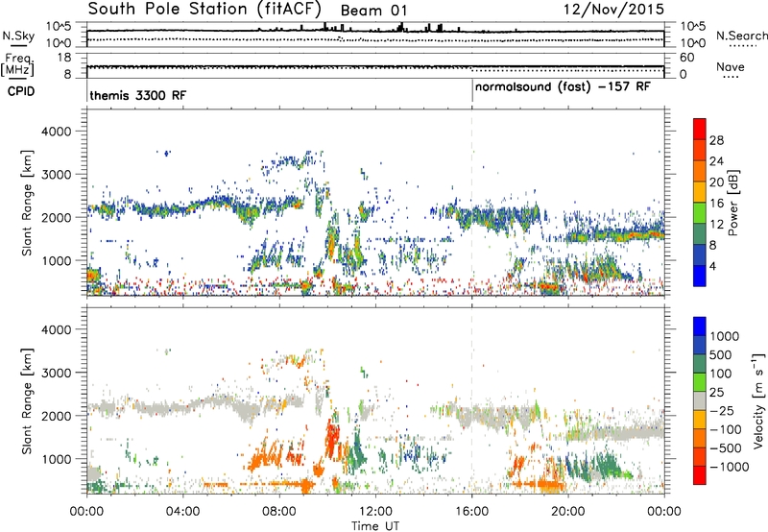
Task: Pick the dark green 8–12 dB Power segment
Action: (x=700, y=234)
